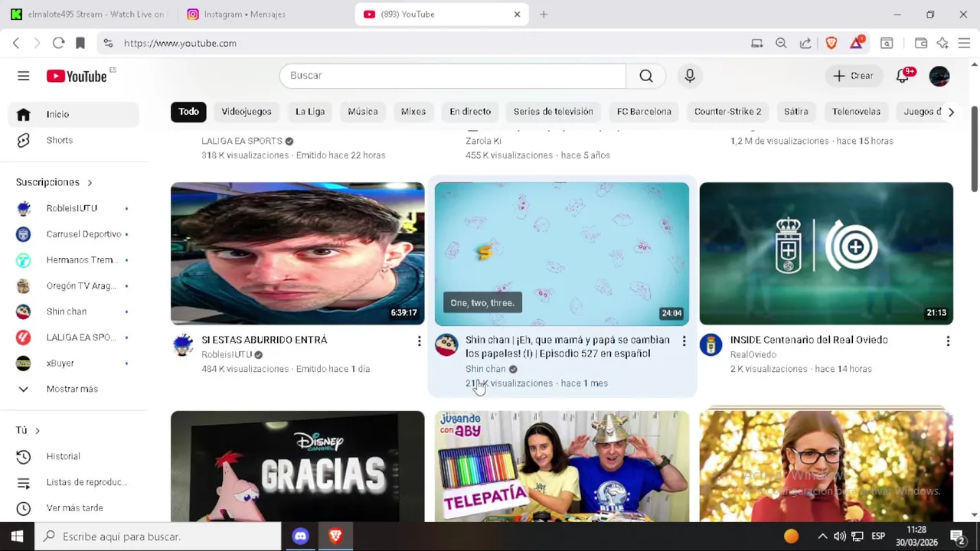Open Brave Shields lion icon

tap(831, 43)
